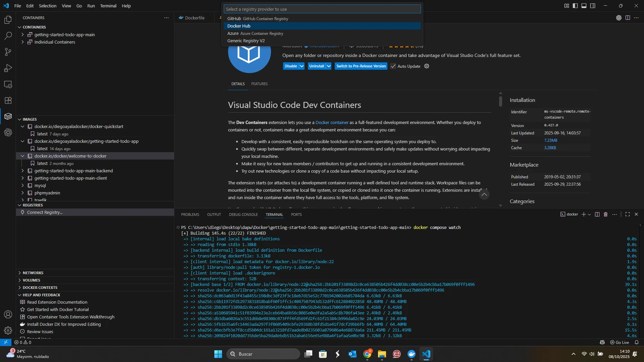The width and height of the screenshot is (644, 362).
Task: Start Go Live server in status bar
Action: coord(619,342)
